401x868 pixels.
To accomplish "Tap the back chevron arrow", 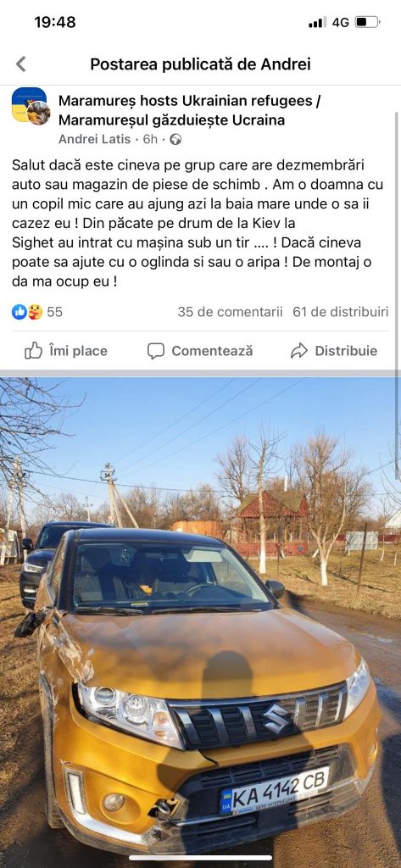I will tap(21, 64).
